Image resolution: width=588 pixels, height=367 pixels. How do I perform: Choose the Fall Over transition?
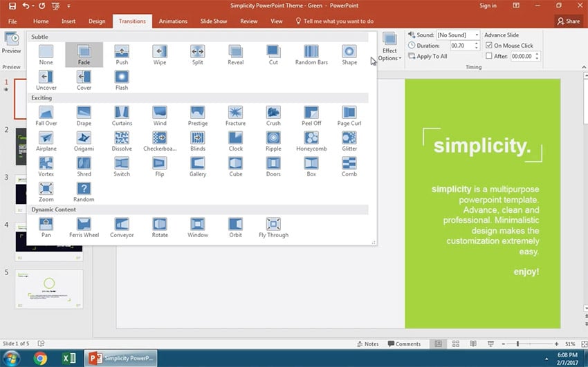click(x=46, y=115)
